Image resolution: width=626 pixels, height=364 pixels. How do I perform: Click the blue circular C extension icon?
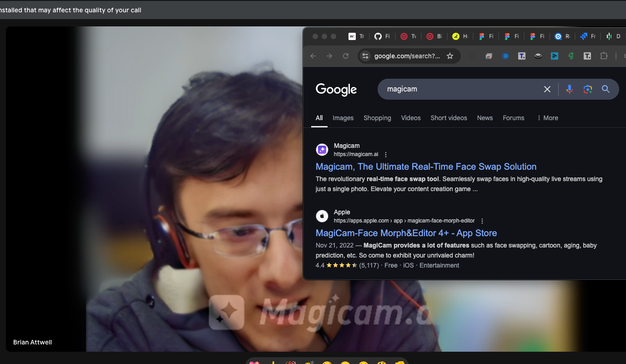click(505, 56)
